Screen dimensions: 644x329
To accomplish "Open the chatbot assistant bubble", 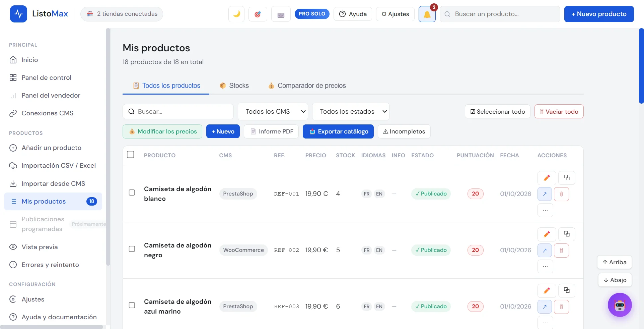I will coord(620,305).
